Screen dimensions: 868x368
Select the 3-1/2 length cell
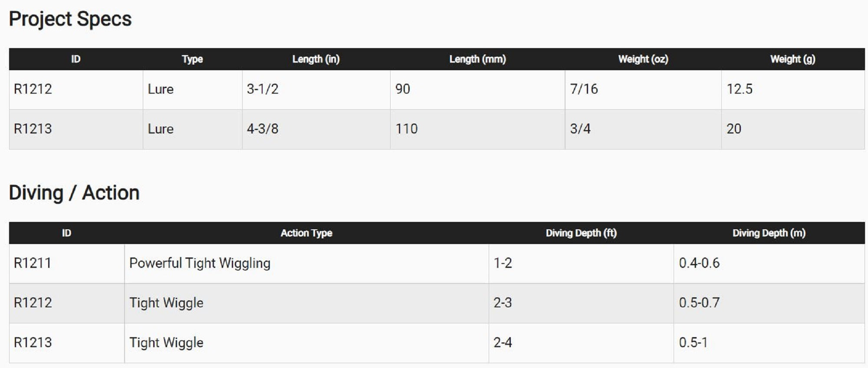coord(263,89)
